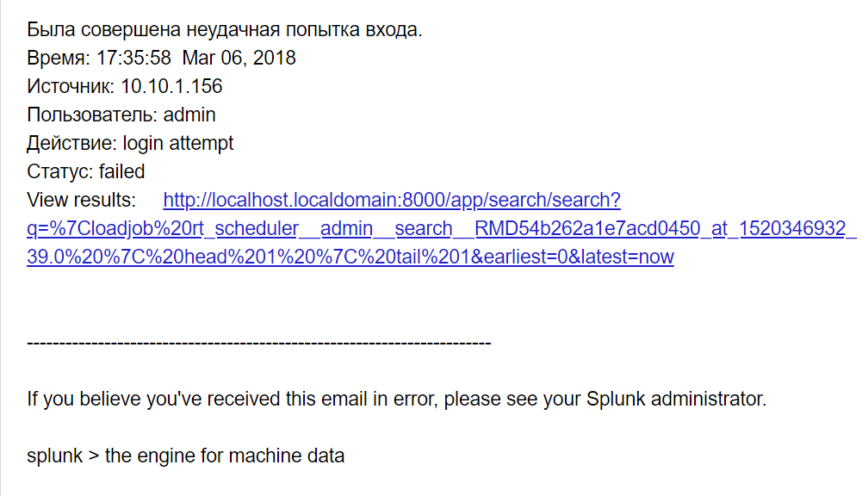Select the IP address 10.10.1.156
The image size is (868, 496).
pos(170,87)
